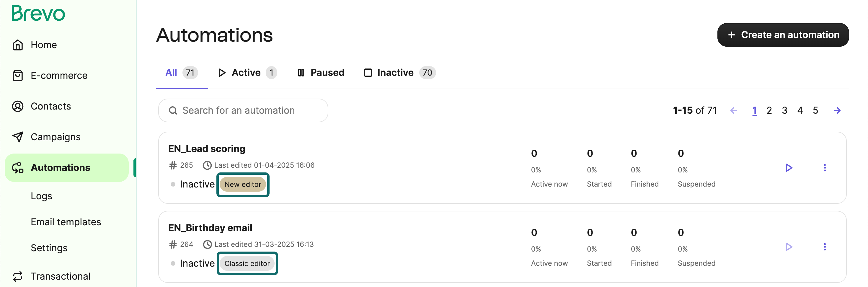Screen dimensions: 868x287
Task: Activate the EN_Lead scoring automation play icon
Action: [x=789, y=168]
